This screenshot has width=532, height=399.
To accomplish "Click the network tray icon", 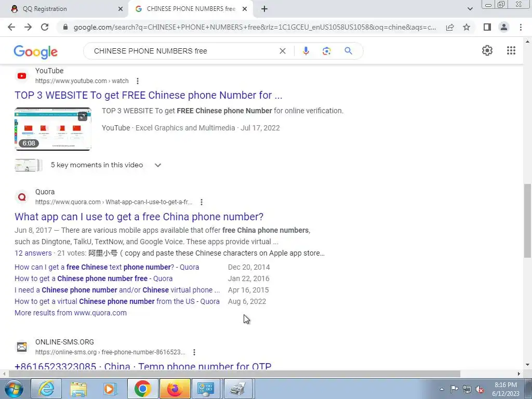I will [467, 389].
